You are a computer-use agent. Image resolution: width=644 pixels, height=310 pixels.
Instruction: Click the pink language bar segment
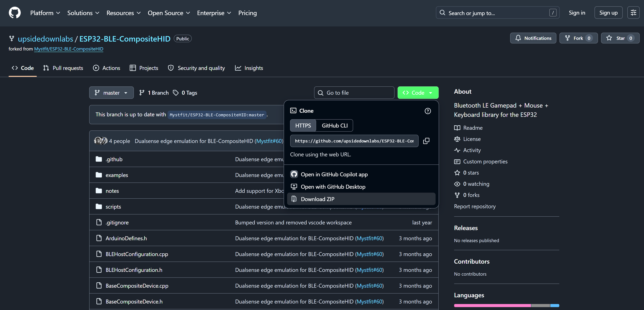pyautogui.click(x=492, y=305)
